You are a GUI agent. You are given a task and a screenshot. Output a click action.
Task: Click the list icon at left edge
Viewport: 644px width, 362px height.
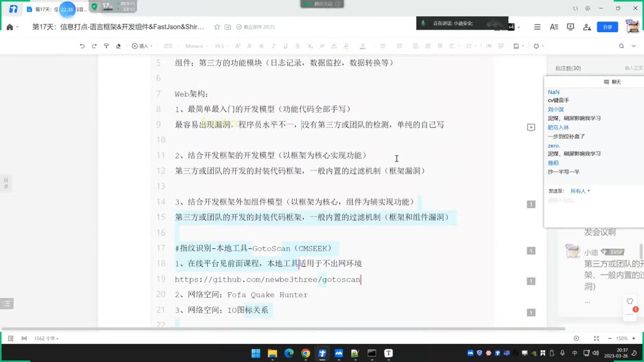(x=7, y=304)
